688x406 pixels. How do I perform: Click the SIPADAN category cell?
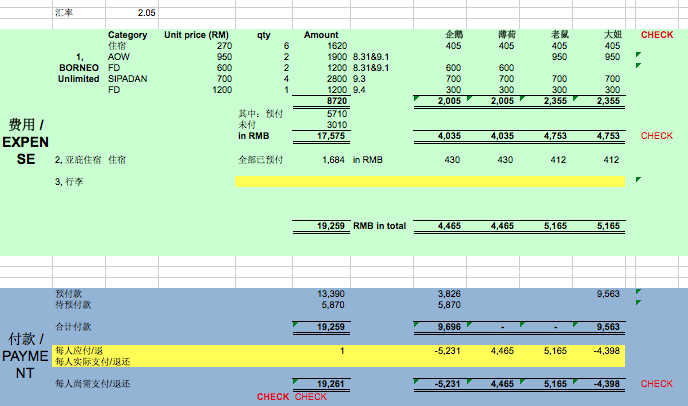[x=127, y=79]
